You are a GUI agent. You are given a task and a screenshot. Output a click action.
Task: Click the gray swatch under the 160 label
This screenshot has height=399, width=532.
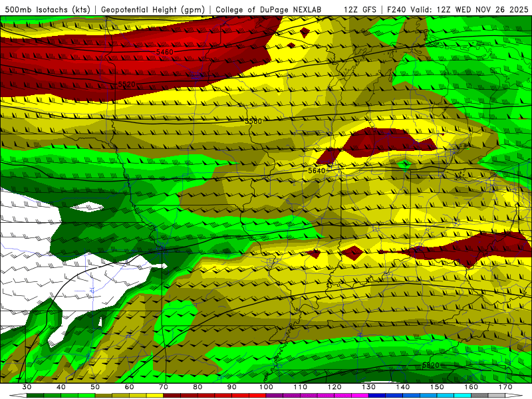pyautogui.click(x=479, y=396)
